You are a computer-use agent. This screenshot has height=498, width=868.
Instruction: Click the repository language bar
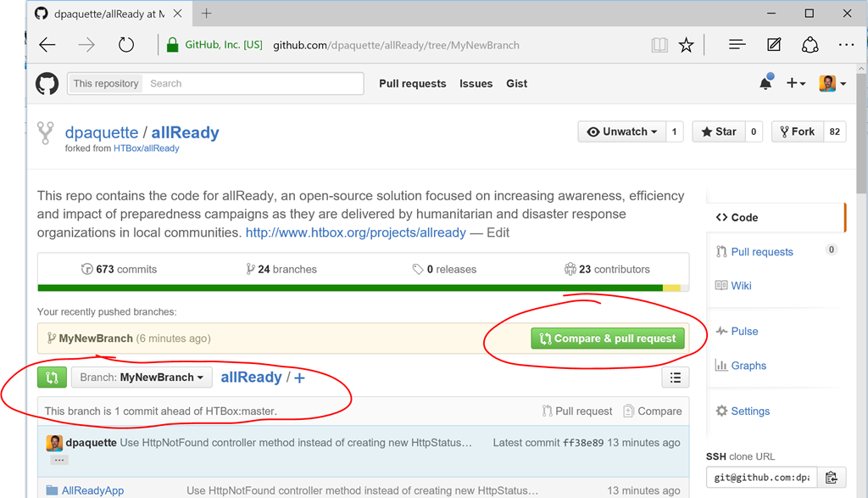tap(363, 288)
